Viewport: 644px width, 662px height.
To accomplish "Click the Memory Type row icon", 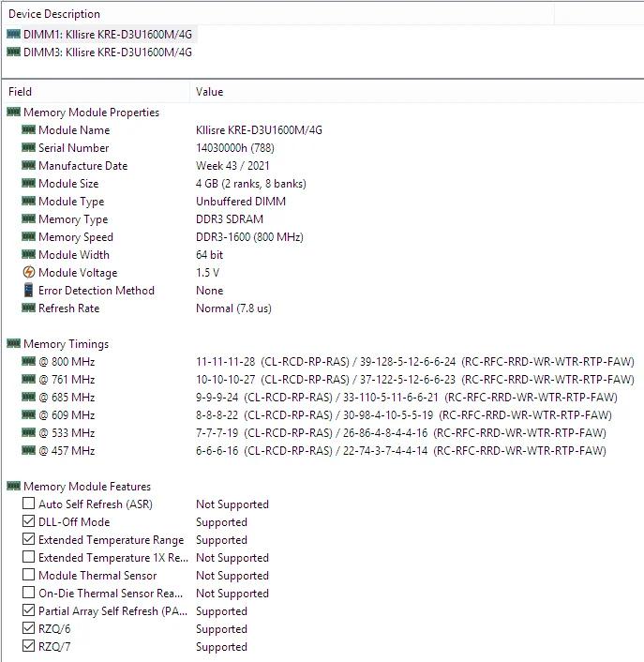I will (28, 218).
